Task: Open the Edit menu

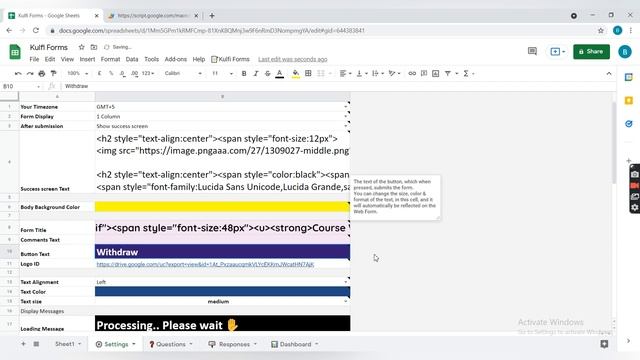Action: 50,59
